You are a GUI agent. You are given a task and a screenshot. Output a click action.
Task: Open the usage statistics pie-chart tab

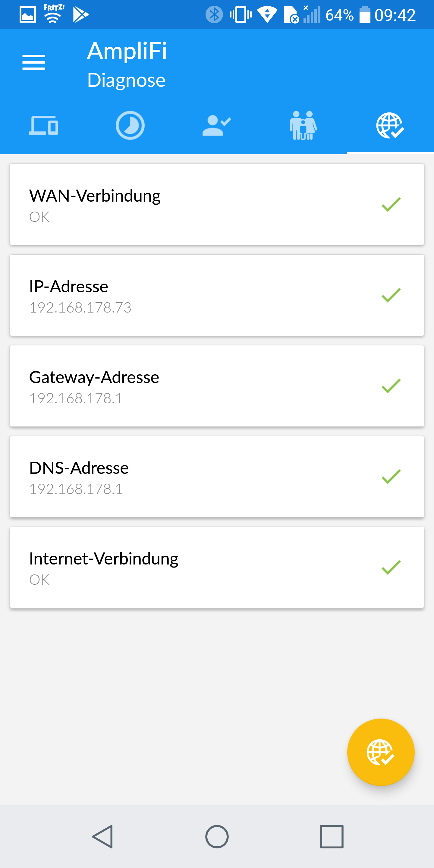click(130, 125)
